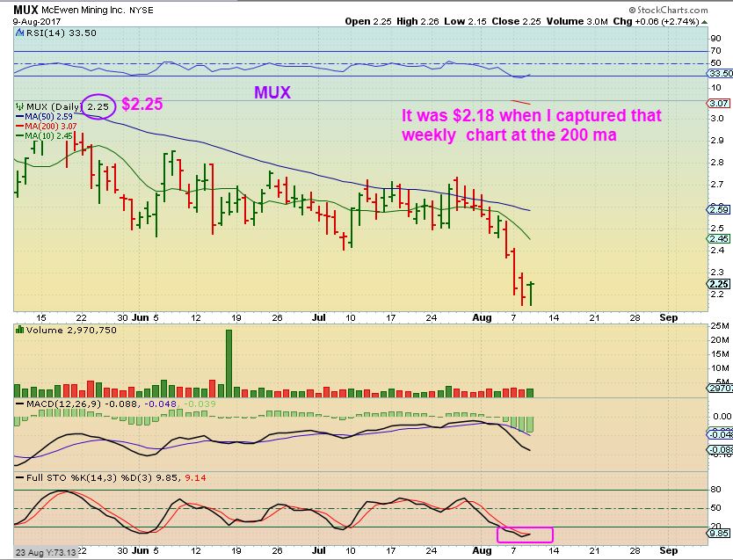This screenshot has width=733, height=560.
Task: Click the 'Chg +0.06 (+2.74%)' header value
Action: (x=656, y=21)
